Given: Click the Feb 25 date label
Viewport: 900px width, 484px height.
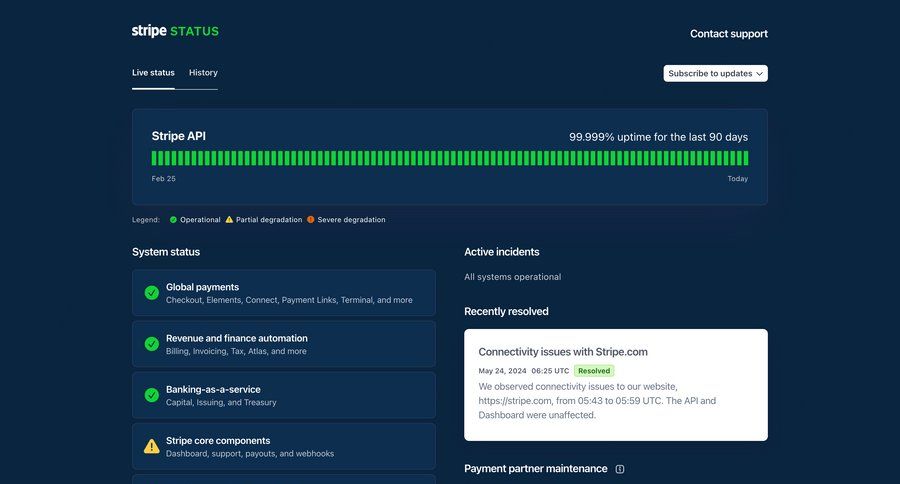Looking at the screenshot, I should point(164,179).
